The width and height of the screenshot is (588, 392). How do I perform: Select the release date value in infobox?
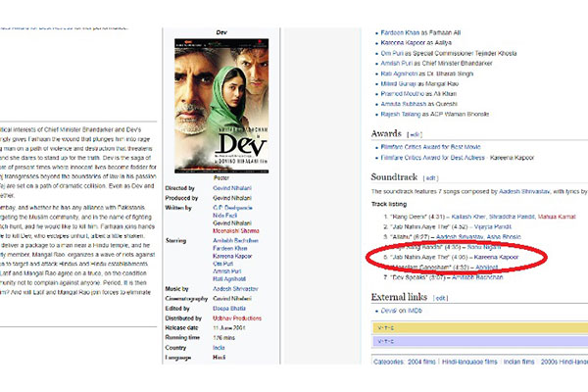[229, 328]
